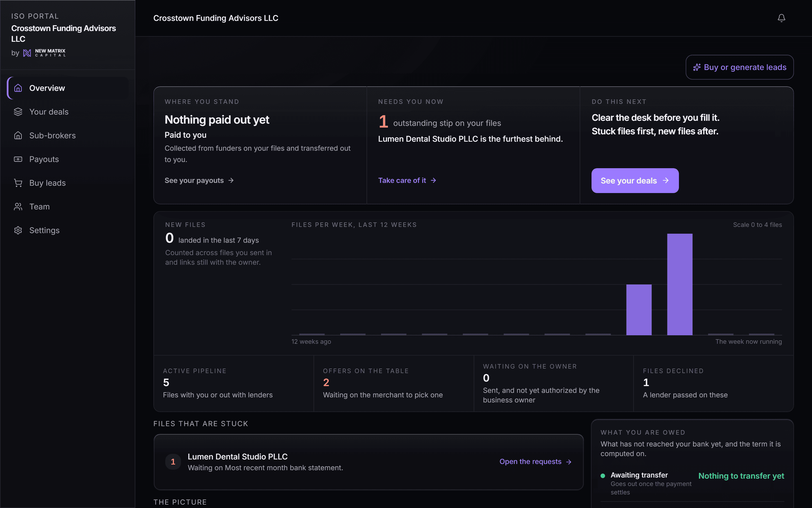
Task: Click the "FILES THAT ARE STUCK" heading
Action: tap(201, 424)
